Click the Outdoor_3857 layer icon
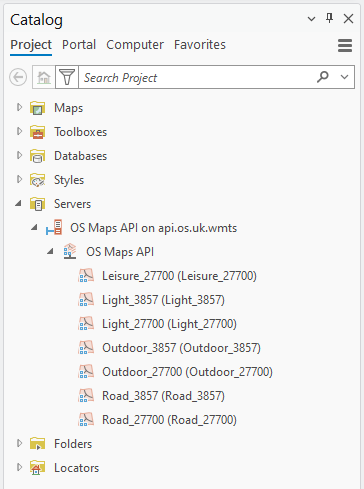The width and height of the screenshot is (364, 489). coord(86,348)
